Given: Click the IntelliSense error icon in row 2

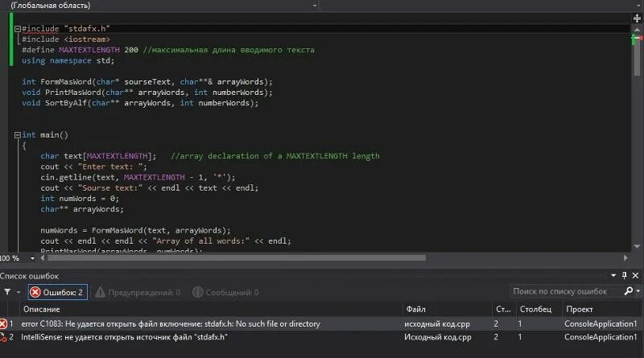Looking at the screenshot, I should click(x=3, y=337).
